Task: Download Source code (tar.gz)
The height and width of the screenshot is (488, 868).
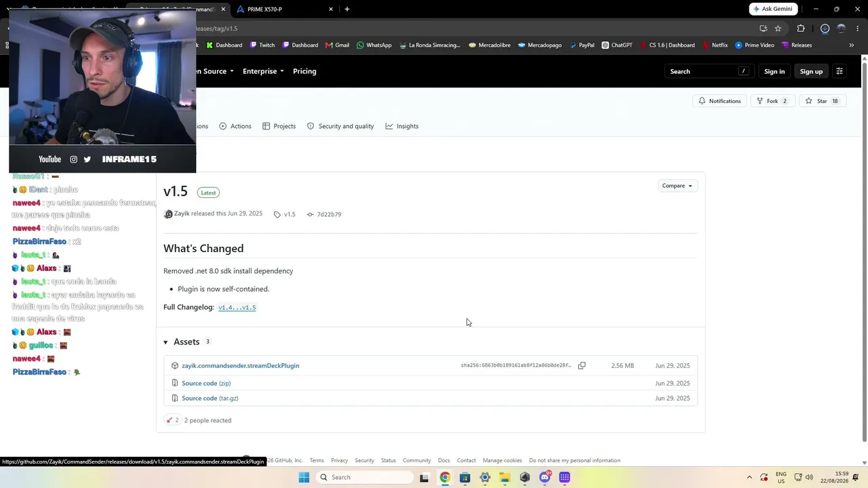Action: [210, 398]
